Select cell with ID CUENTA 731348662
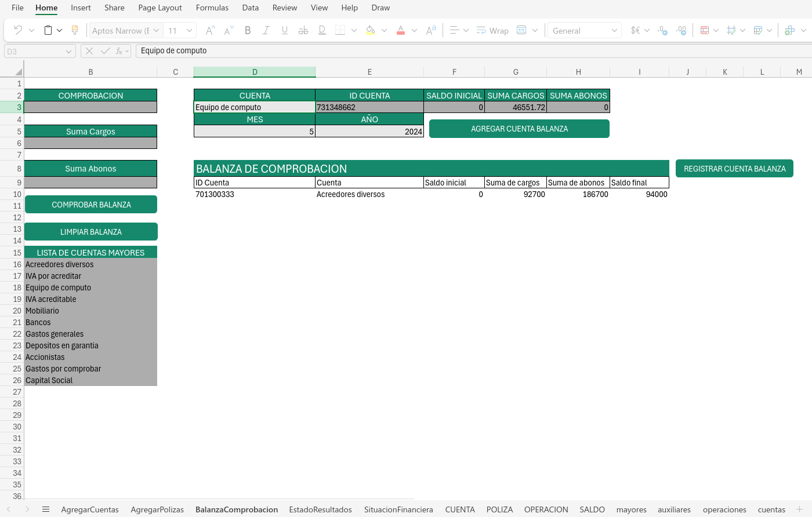812x517 pixels. click(x=369, y=107)
